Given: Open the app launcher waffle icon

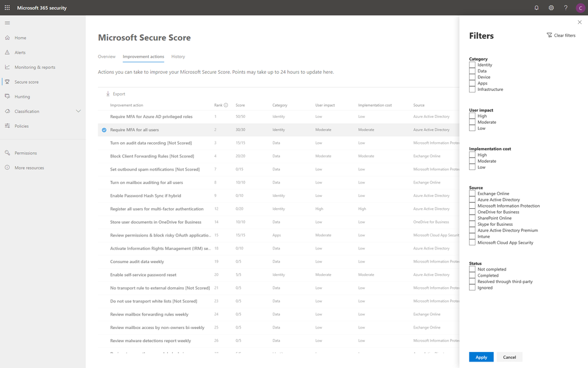Looking at the screenshot, I should pyautogui.click(x=7, y=8).
